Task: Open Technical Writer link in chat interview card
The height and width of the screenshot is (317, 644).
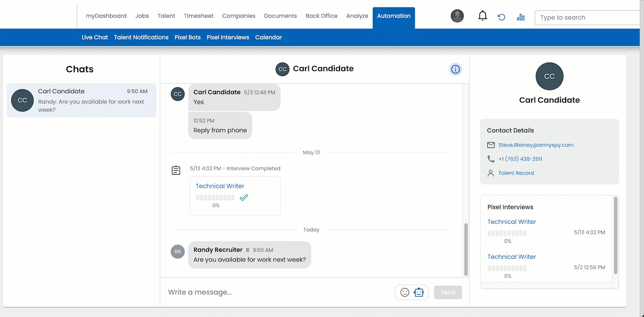Action: pyautogui.click(x=220, y=186)
